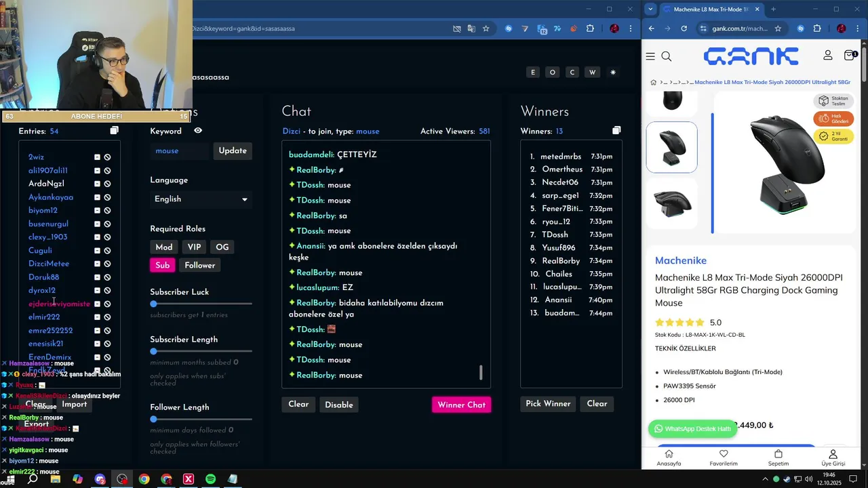Bookmark the gank.com.tr page star
The width and height of the screenshot is (868, 488).
coord(778,28)
